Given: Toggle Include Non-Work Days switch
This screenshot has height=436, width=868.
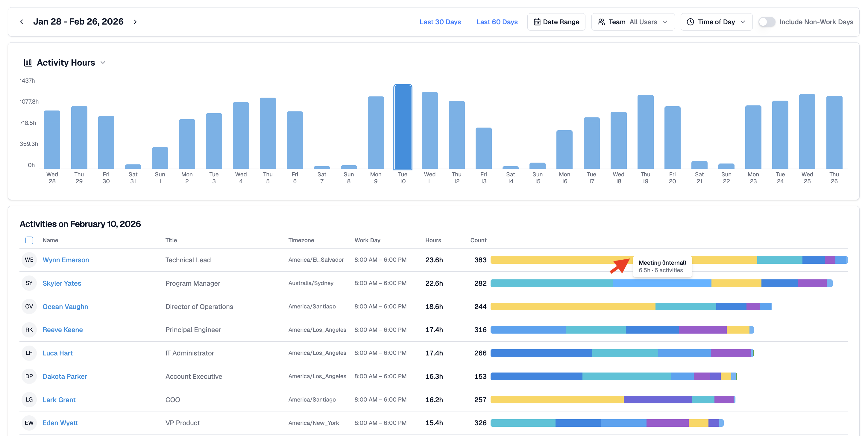Looking at the screenshot, I should [x=767, y=22].
